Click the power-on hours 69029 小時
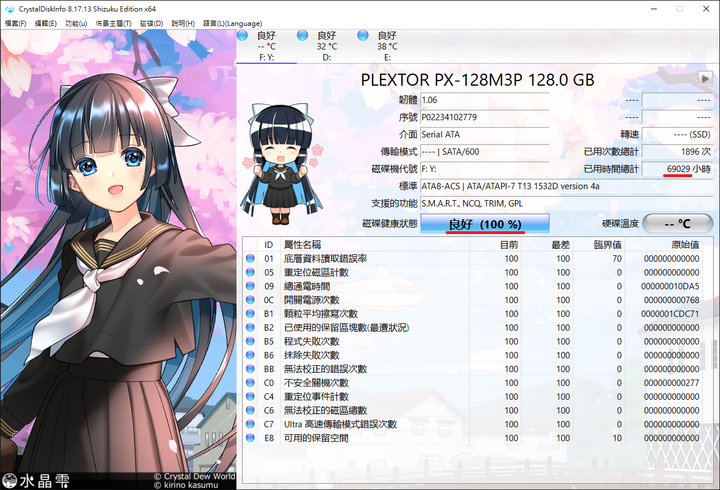The width and height of the screenshot is (720, 490). click(x=678, y=169)
